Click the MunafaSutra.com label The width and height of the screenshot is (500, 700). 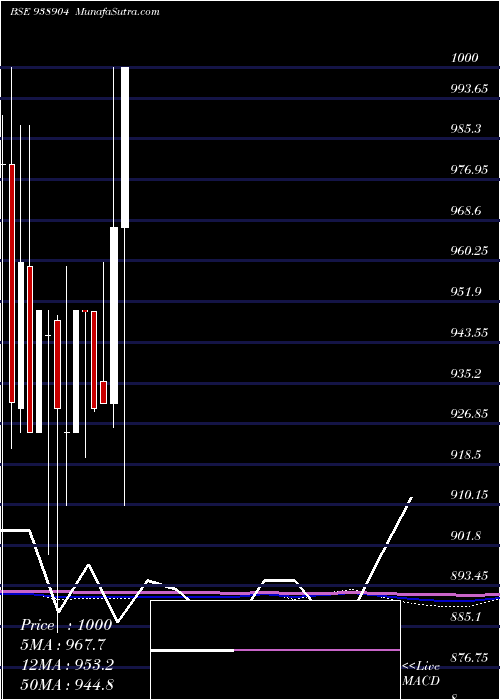[118, 12]
